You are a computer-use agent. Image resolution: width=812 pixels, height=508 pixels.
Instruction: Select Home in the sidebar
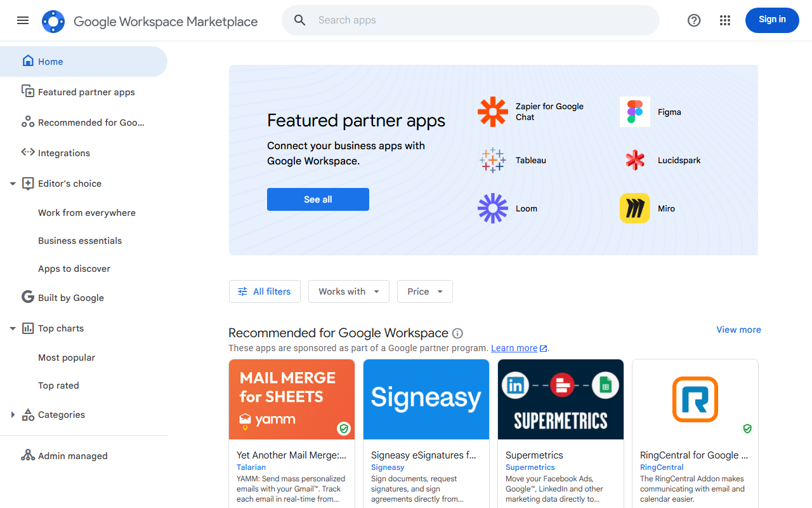click(x=84, y=62)
